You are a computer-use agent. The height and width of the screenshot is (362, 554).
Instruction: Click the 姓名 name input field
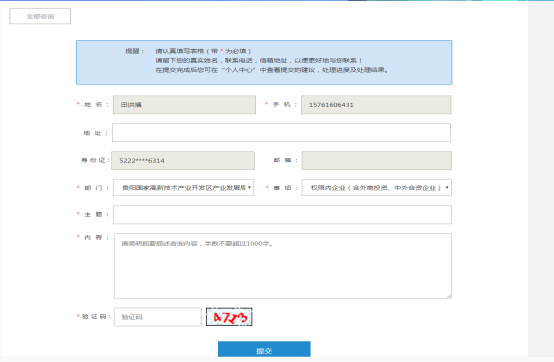[184, 105]
